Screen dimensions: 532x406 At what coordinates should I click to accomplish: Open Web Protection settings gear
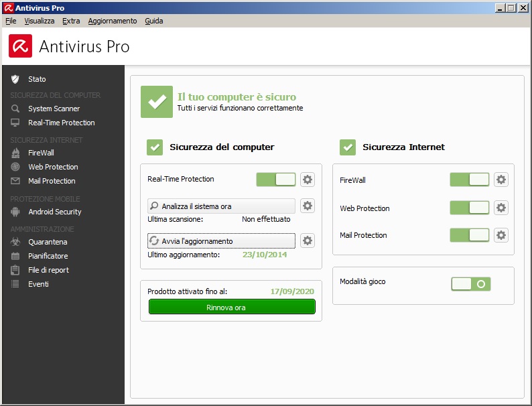(501, 208)
